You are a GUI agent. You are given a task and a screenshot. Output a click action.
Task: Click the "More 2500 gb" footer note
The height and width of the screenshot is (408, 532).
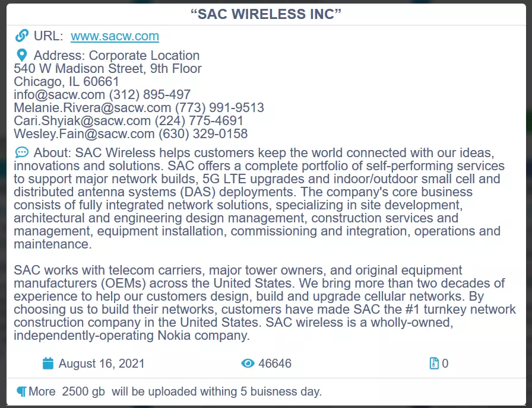pos(175,392)
